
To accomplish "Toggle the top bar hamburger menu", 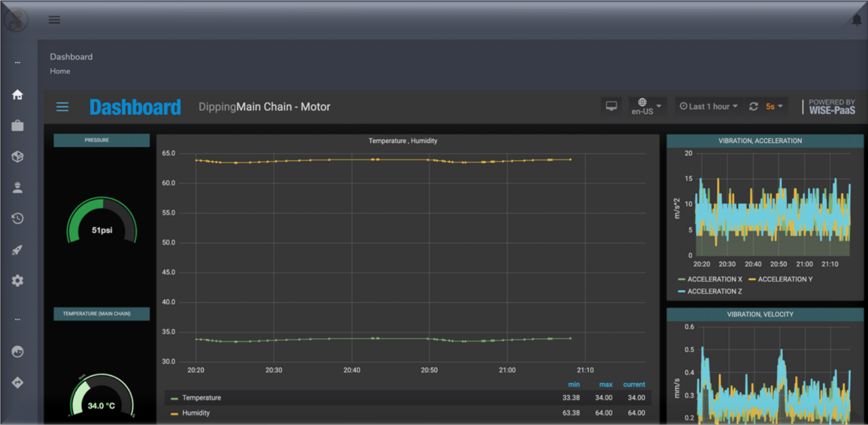I will coord(54,20).
